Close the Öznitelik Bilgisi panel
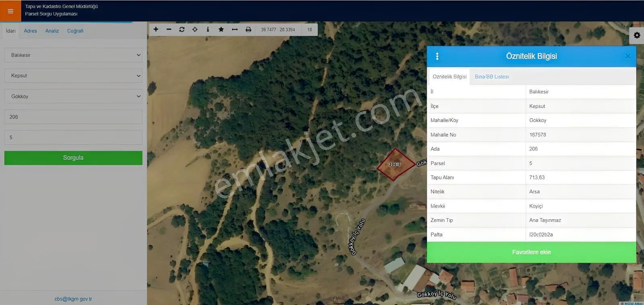 point(627,57)
